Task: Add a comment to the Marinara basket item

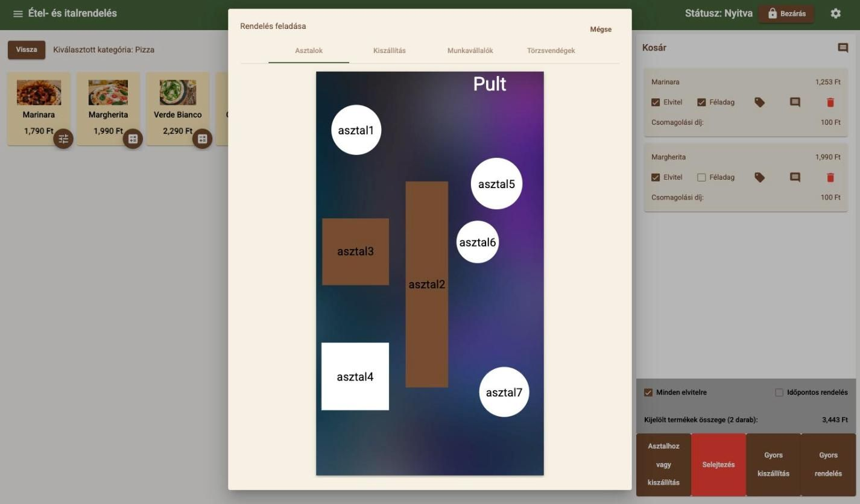Action: pos(795,102)
